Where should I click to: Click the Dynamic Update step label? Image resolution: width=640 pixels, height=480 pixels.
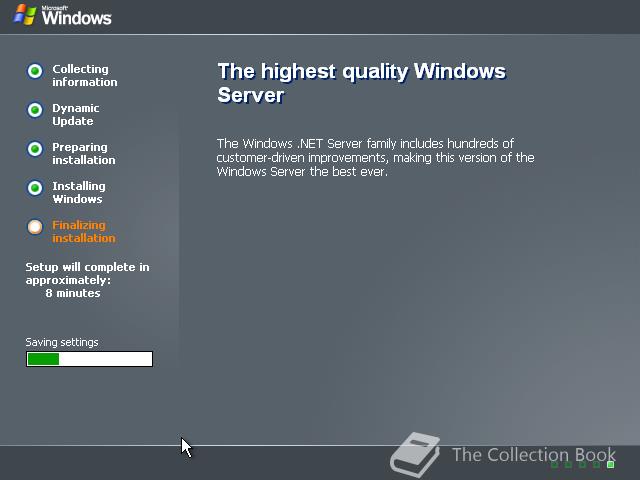(x=76, y=115)
